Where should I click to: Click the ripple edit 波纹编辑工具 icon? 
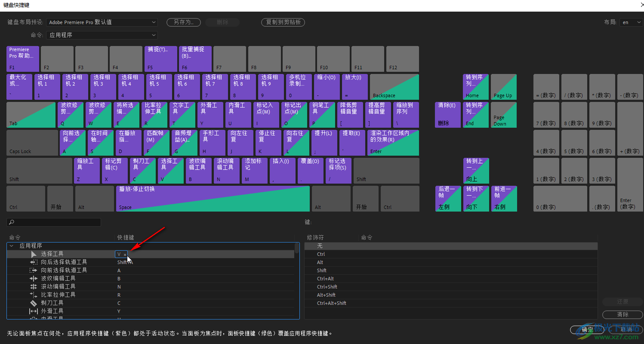tap(34, 279)
